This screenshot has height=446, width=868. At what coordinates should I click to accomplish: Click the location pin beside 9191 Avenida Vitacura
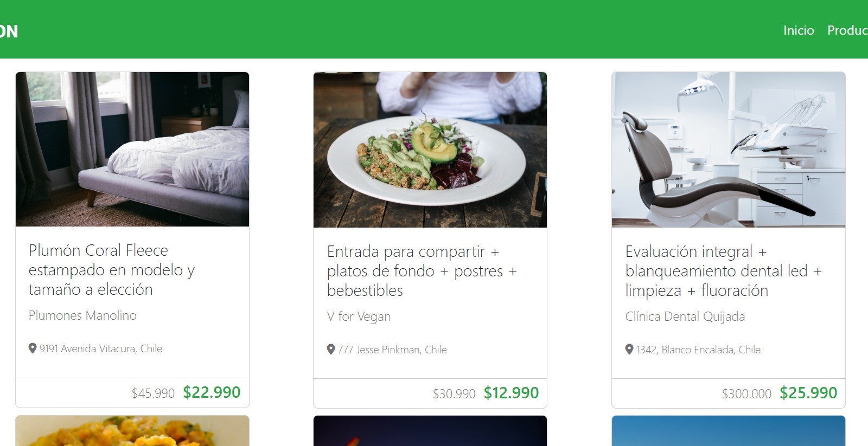tap(33, 348)
